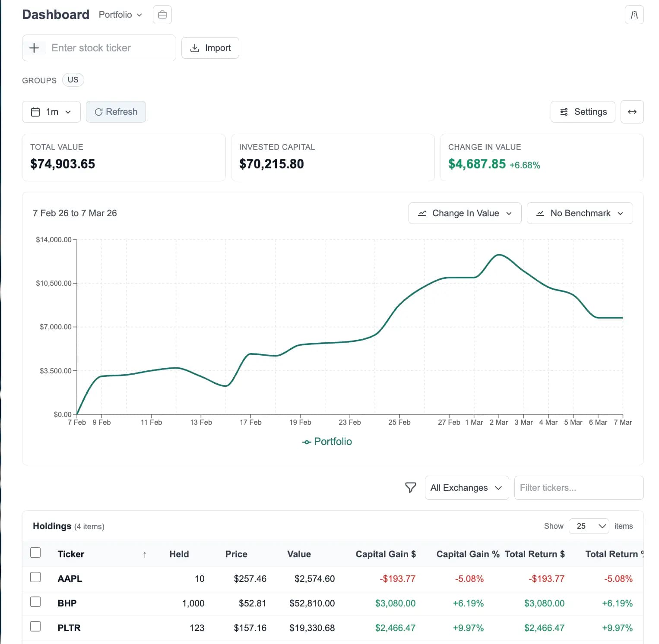
Task: Sort holdings by the Ticker column header
Action: point(71,554)
